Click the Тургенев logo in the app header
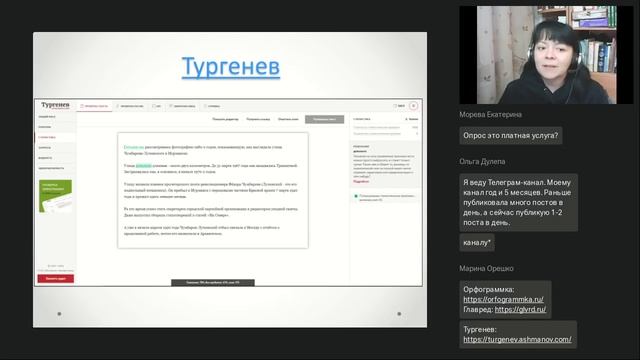 pos(55,105)
